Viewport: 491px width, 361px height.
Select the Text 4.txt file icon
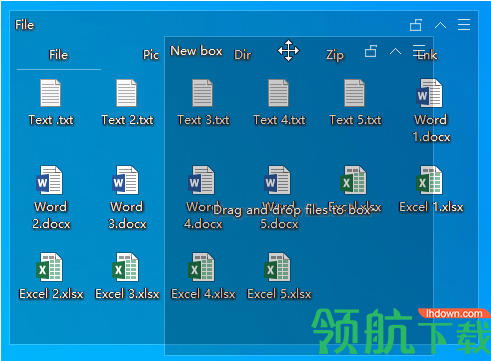278,93
